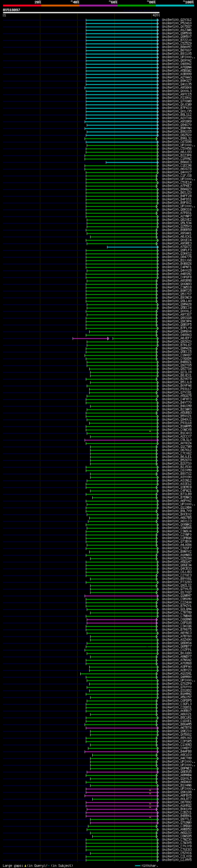Click hit label UniRef100_A5URB3

177,413
